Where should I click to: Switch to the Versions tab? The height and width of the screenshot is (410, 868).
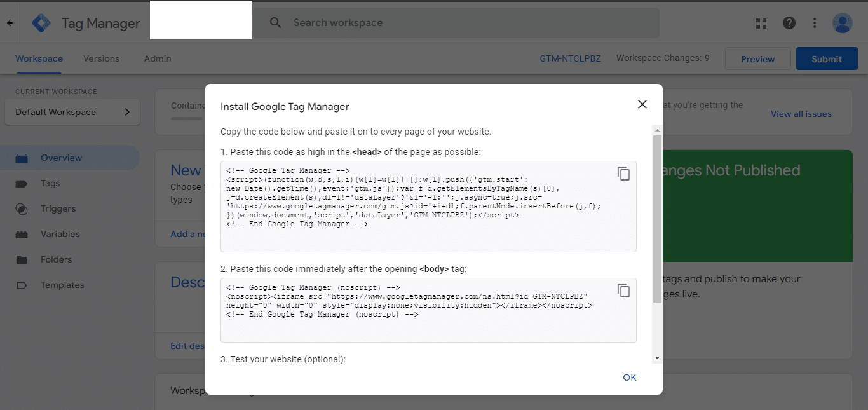(101, 58)
